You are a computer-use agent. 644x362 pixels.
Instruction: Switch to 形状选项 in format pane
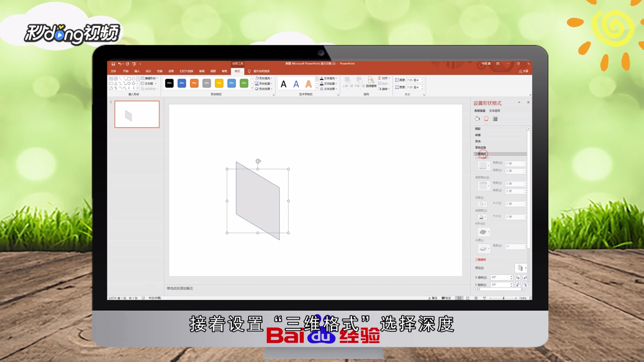click(x=479, y=111)
